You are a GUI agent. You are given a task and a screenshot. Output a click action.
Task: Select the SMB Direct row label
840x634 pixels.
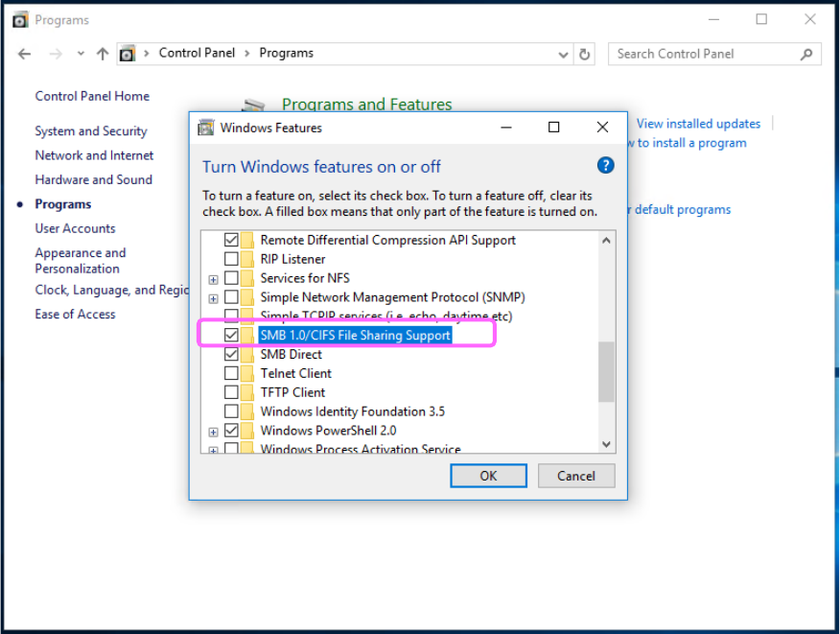[291, 354]
